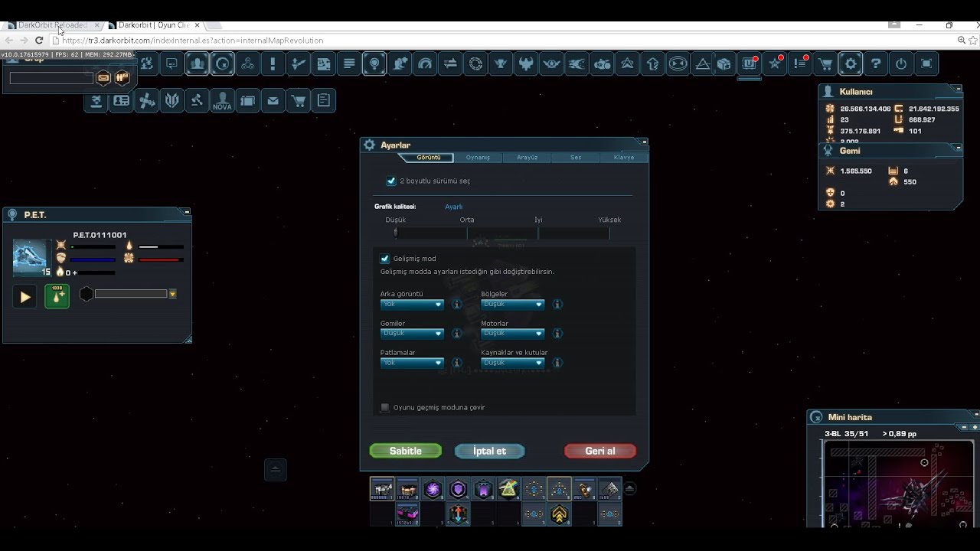This screenshot has height=551, width=980.
Task: Click the green P.E.T. repair button
Action: 57,296
